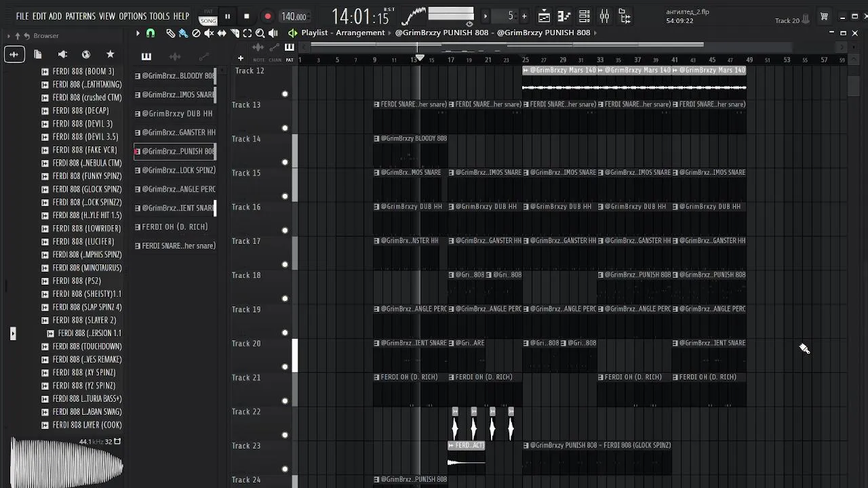The width and height of the screenshot is (868, 488).
Task: Select @GrimBrxzy DUB HH in picker
Action: pyautogui.click(x=176, y=113)
